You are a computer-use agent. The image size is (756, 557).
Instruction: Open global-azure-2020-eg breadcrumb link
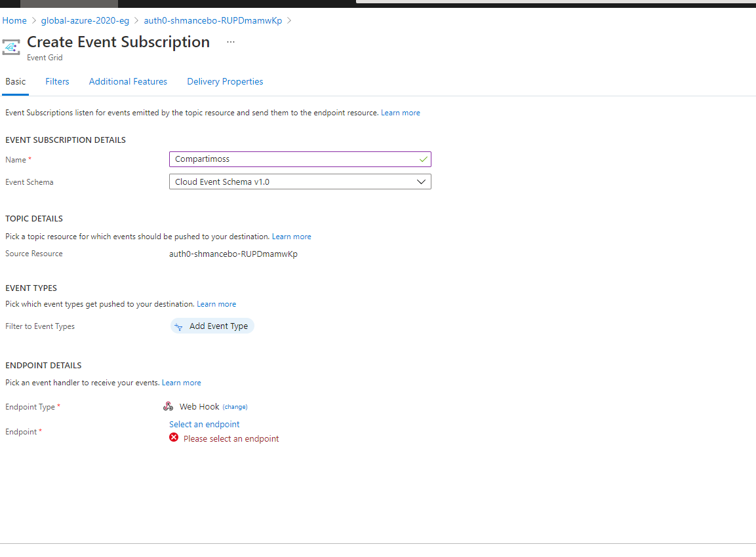(85, 21)
